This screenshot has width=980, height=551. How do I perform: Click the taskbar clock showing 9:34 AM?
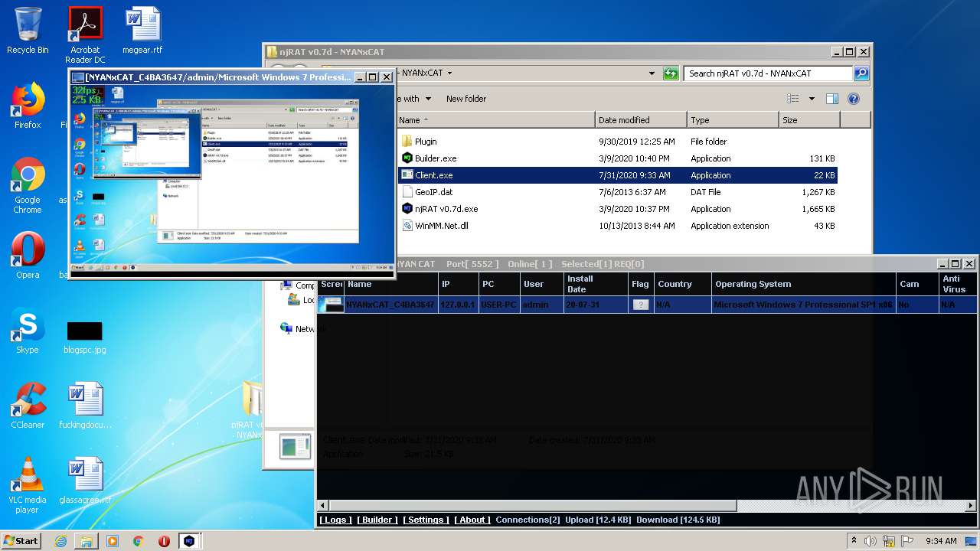(x=941, y=541)
